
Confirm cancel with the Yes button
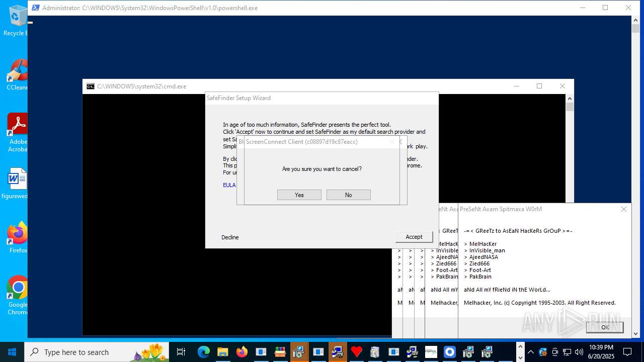(299, 195)
